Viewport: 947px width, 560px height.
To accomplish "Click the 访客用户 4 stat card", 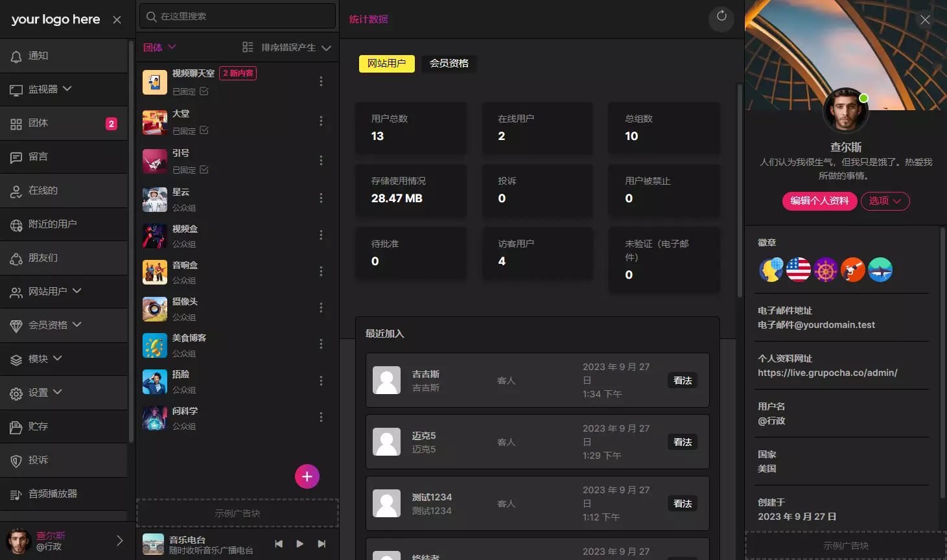I will (x=538, y=253).
